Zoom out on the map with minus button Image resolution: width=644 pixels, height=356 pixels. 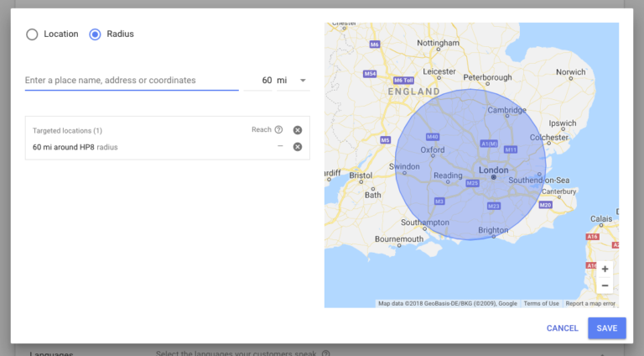coord(605,285)
